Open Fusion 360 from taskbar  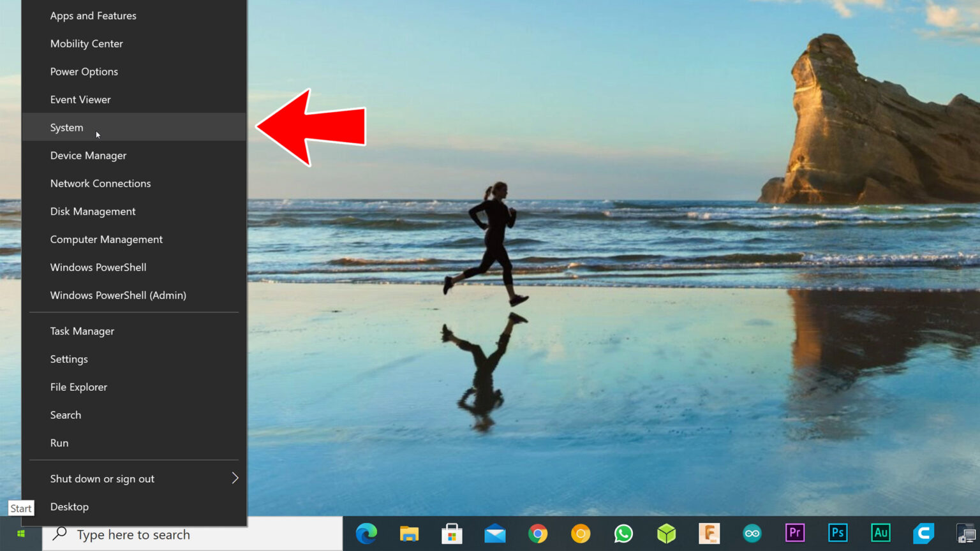[709, 533]
